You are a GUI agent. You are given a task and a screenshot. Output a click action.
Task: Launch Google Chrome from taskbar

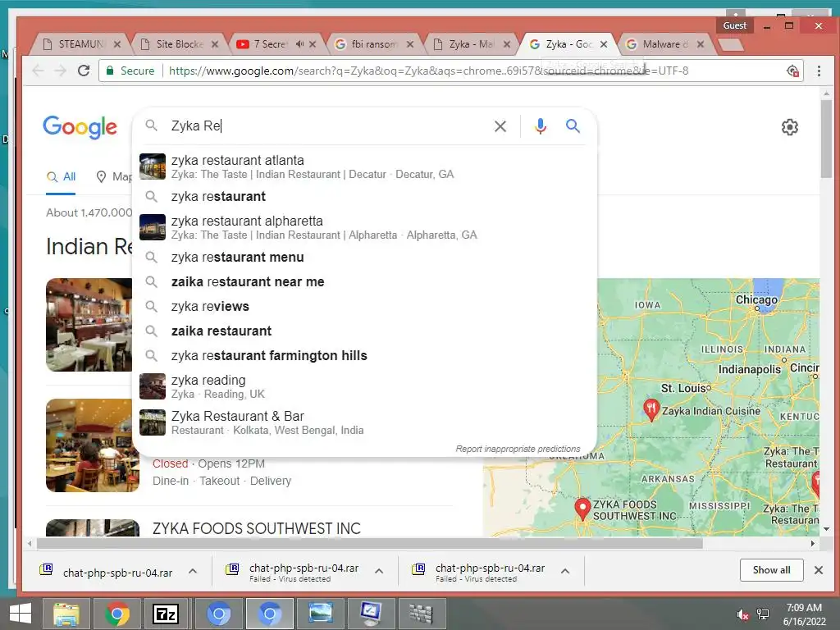click(116, 614)
